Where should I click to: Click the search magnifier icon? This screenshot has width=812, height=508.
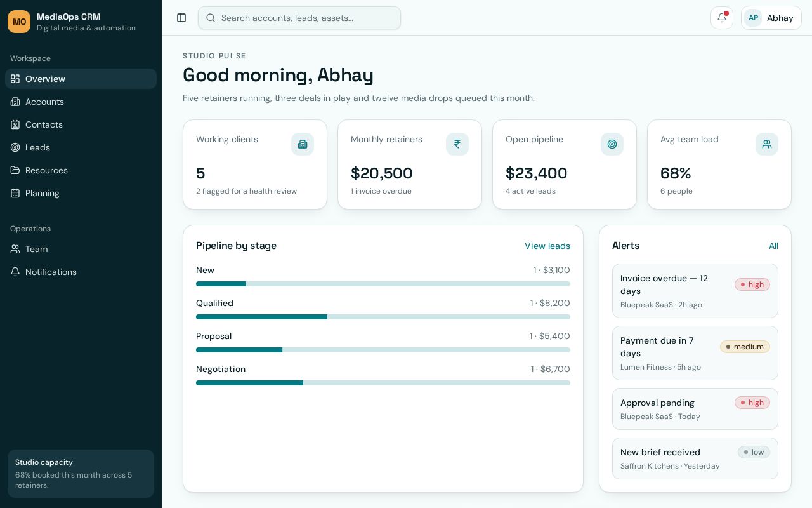(x=211, y=18)
